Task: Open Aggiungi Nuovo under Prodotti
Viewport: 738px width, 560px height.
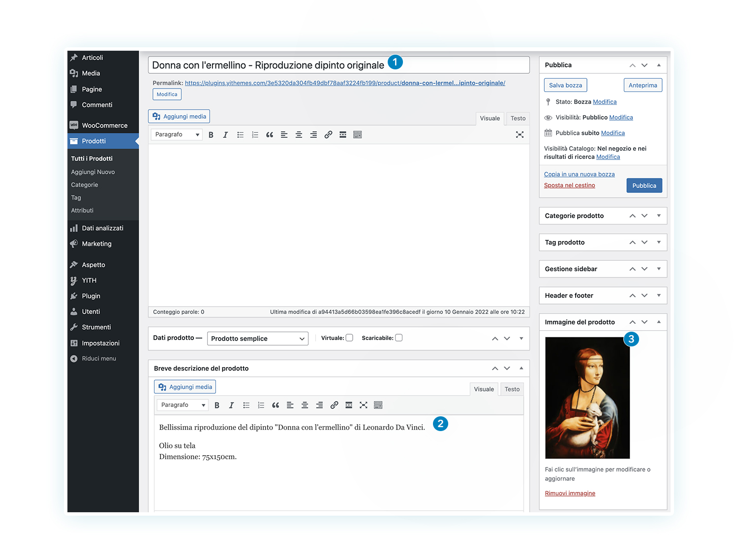Action: [93, 172]
